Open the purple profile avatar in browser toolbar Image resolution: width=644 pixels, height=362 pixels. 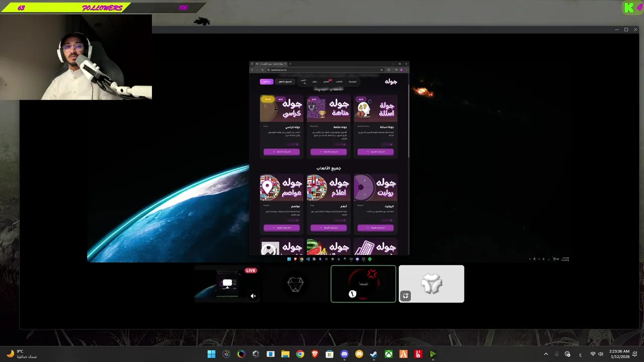pyautogui.click(x=401, y=70)
